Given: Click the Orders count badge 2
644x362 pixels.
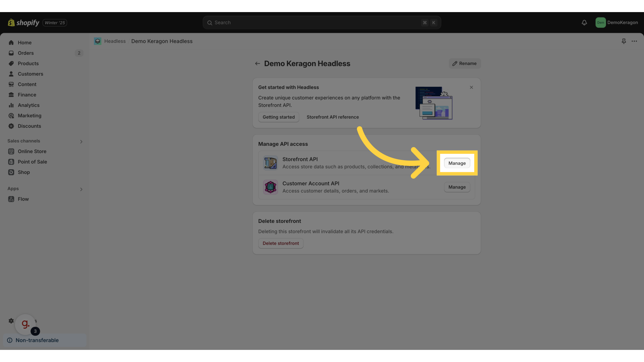Looking at the screenshot, I should (x=79, y=53).
